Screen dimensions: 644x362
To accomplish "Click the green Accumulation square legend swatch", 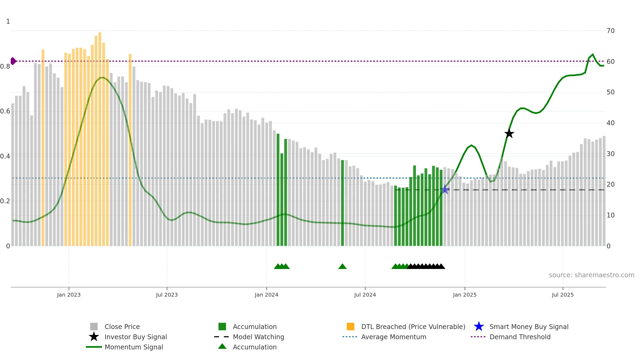I will pos(222,326).
